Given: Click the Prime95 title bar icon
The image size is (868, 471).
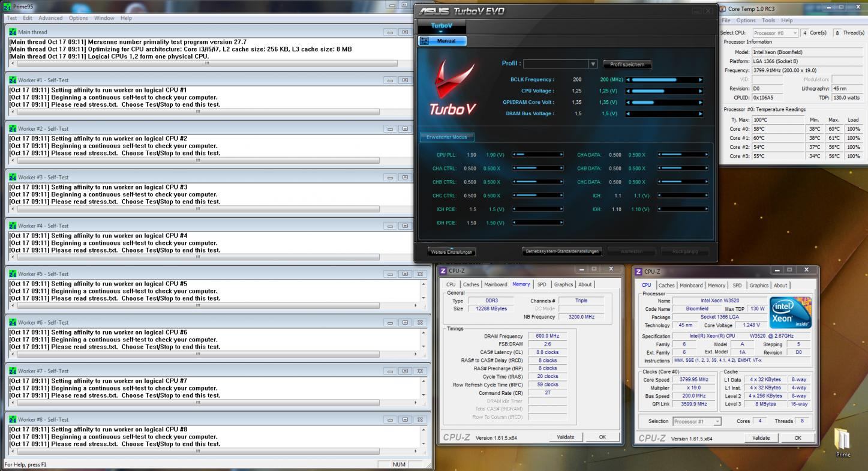Looking at the screenshot, I should (x=7, y=5).
